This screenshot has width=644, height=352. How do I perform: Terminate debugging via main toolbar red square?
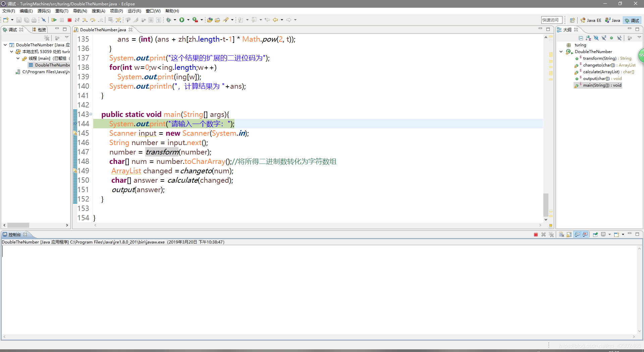tap(69, 20)
